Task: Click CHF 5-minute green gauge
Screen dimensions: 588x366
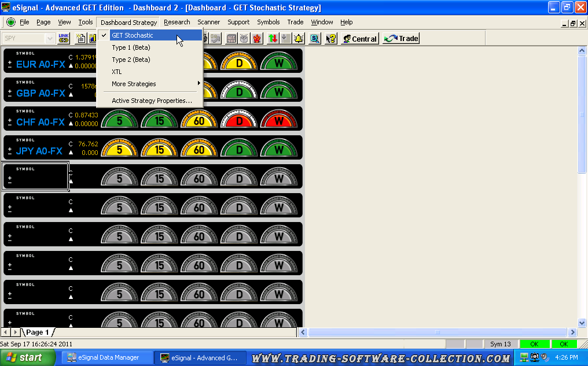Action: tap(119, 120)
